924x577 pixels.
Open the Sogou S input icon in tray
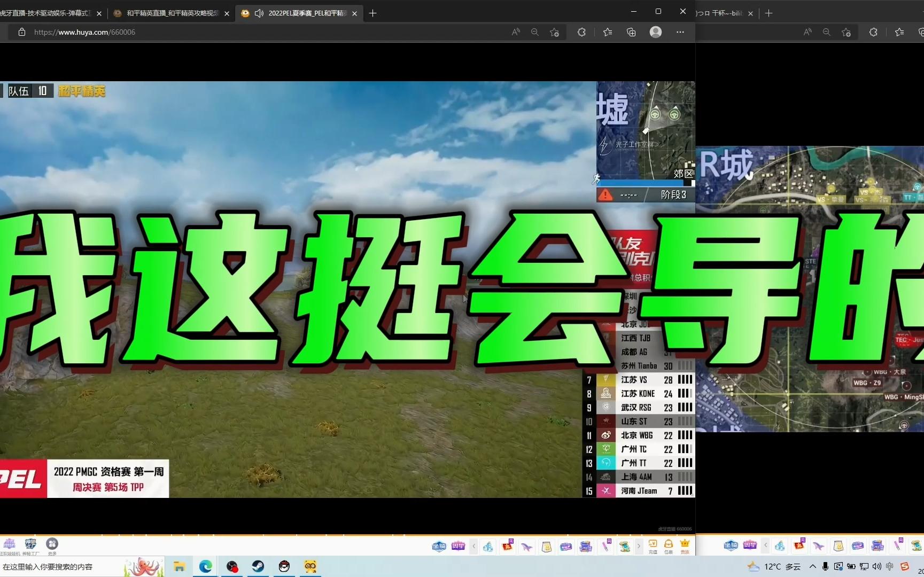click(905, 567)
